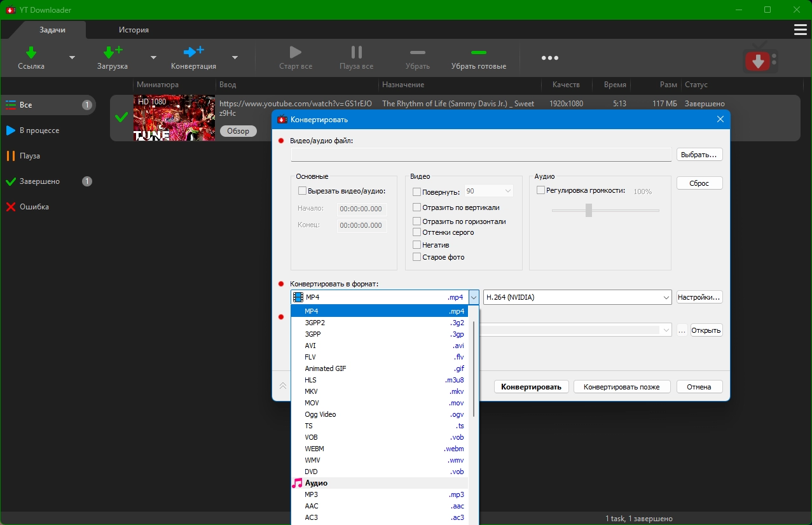This screenshot has width=812, height=525.
Task: Click the Убрать готовые green icon
Action: click(x=478, y=52)
